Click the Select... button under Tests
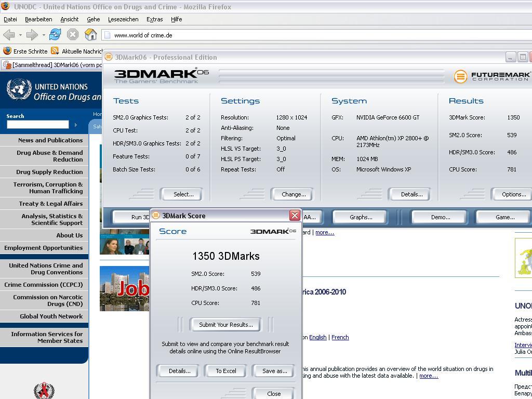 [181, 194]
